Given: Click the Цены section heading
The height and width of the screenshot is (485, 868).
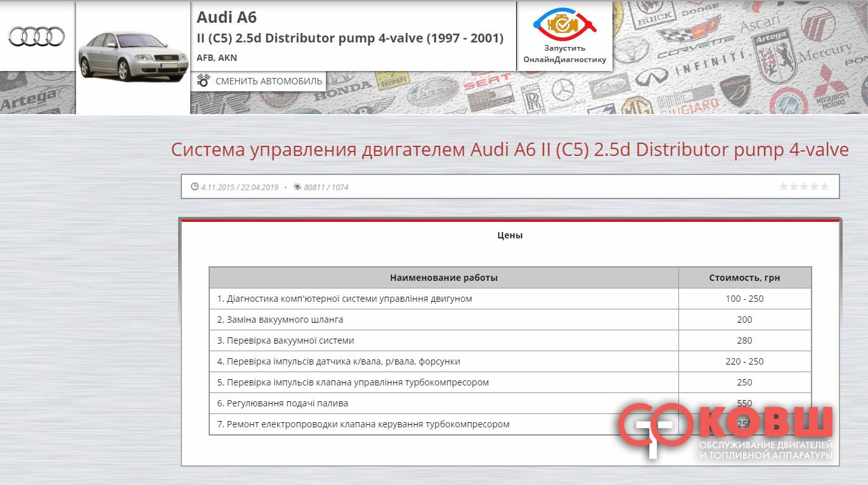Looking at the screenshot, I should (510, 235).
